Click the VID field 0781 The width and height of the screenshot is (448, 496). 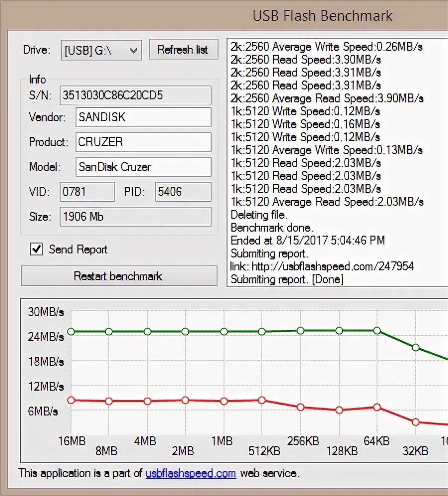[87, 192]
